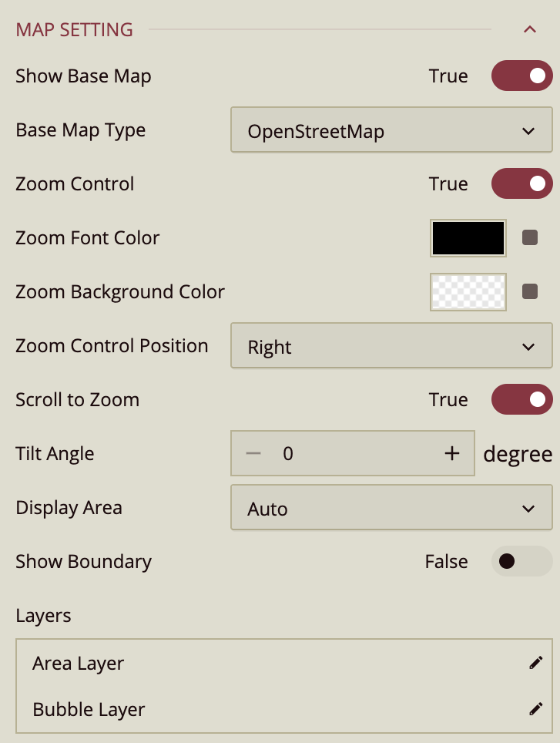The image size is (560, 743).
Task: Expand the Display Area dropdown
Action: coord(391,509)
